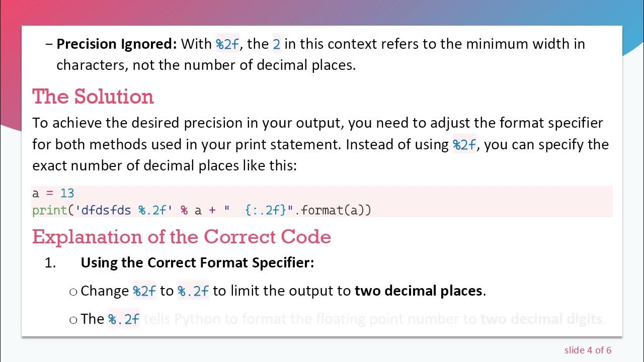The height and width of the screenshot is (362, 644).
Task: Click "%.2f" code in the "Change" bullet
Action: coord(193,291)
